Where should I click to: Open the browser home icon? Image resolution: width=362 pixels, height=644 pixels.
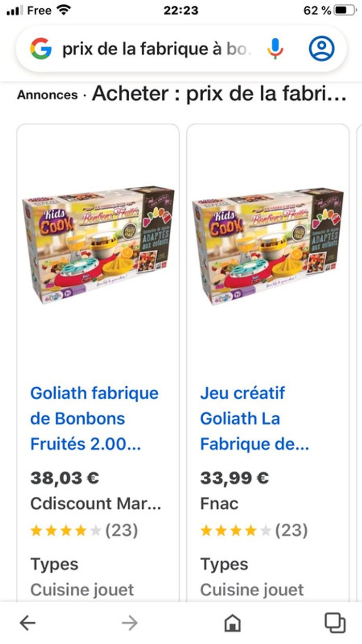pyautogui.click(x=232, y=623)
